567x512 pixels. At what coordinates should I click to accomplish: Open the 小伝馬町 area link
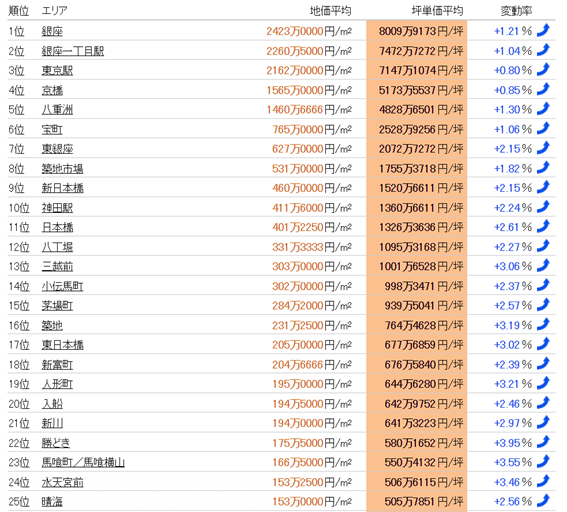(x=62, y=286)
